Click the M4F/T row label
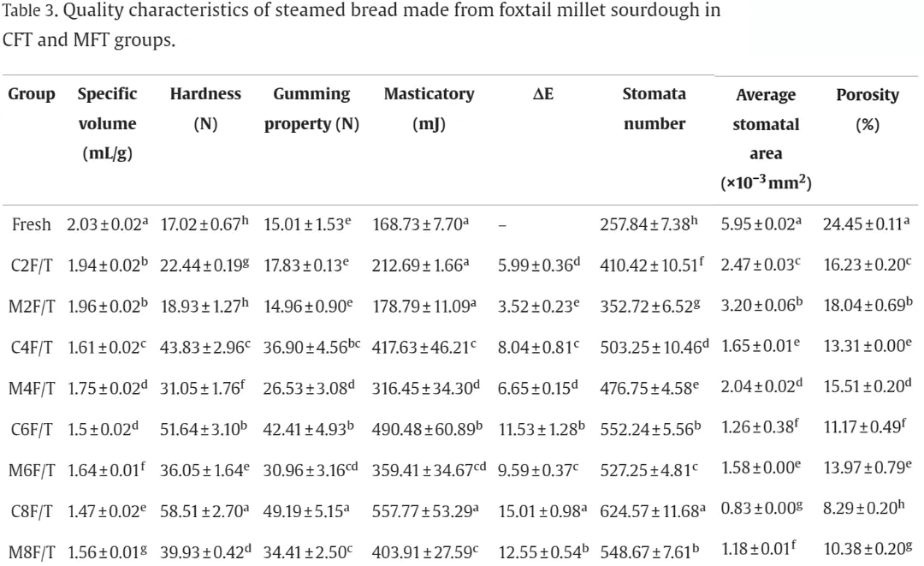The width and height of the screenshot is (924, 566). pos(32,389)
